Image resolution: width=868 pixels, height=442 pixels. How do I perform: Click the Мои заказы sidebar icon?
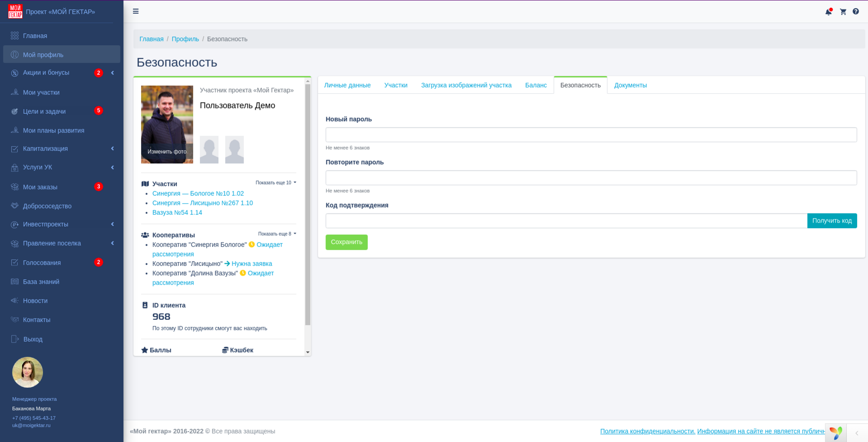coord(15,187)
